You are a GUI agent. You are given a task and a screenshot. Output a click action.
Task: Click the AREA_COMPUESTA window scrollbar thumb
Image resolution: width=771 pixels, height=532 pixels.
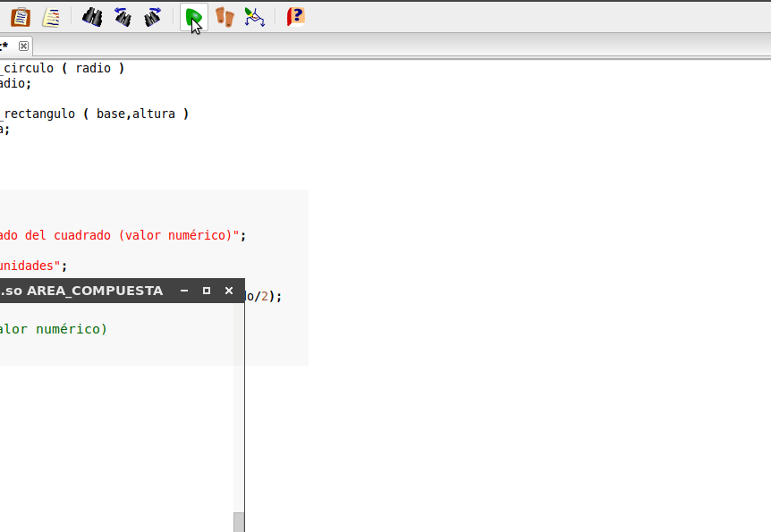click(239, 522)
